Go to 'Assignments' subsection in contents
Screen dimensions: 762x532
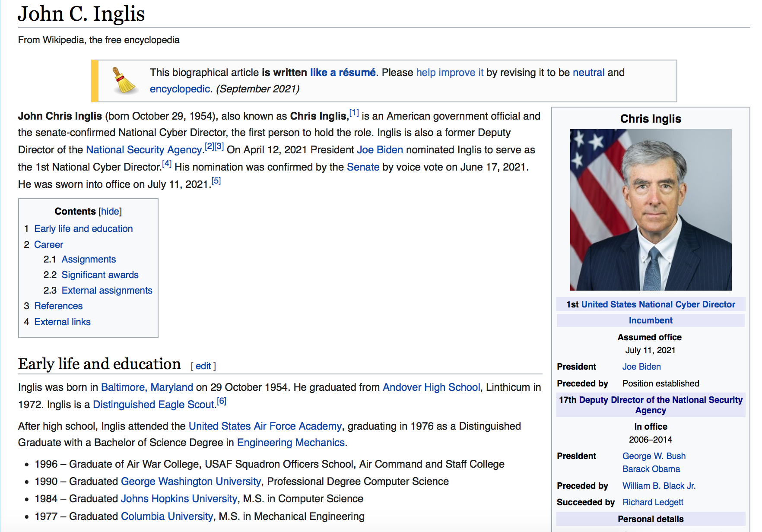(89, 260)
